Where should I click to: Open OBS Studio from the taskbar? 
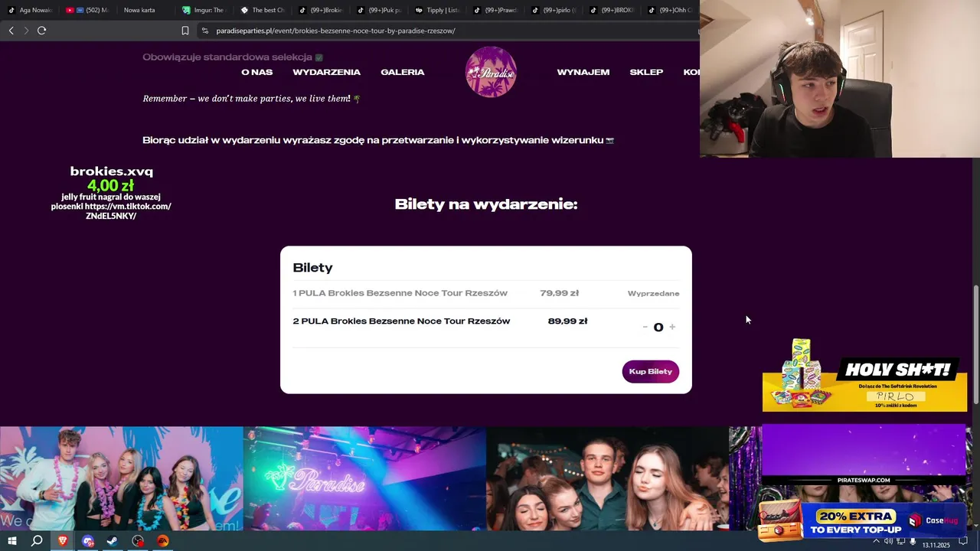[x=138, y=541]
